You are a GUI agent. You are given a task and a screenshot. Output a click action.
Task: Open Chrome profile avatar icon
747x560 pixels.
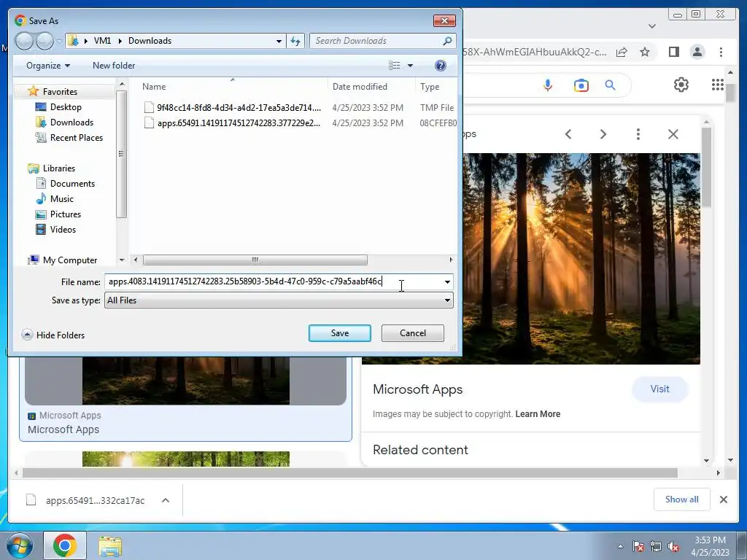pyautogui.click(x=697, y=52)
